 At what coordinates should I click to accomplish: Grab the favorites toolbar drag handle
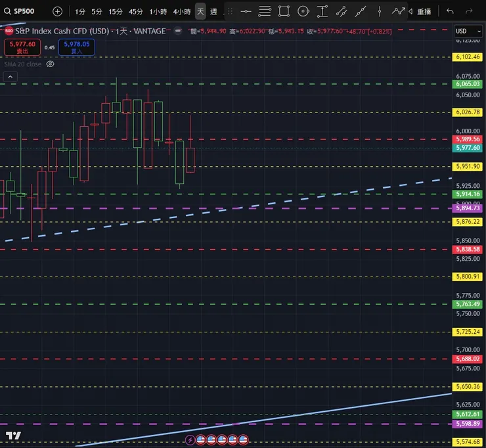pos(230,11)
